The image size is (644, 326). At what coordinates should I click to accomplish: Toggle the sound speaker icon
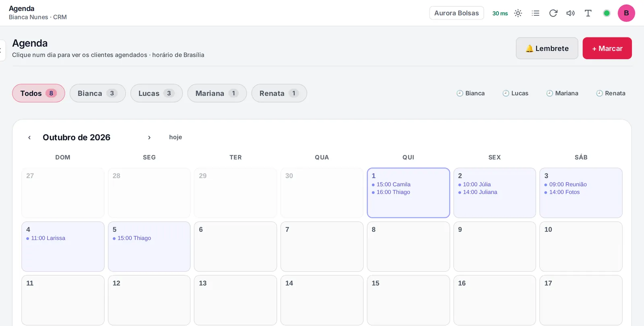(570, 13)
